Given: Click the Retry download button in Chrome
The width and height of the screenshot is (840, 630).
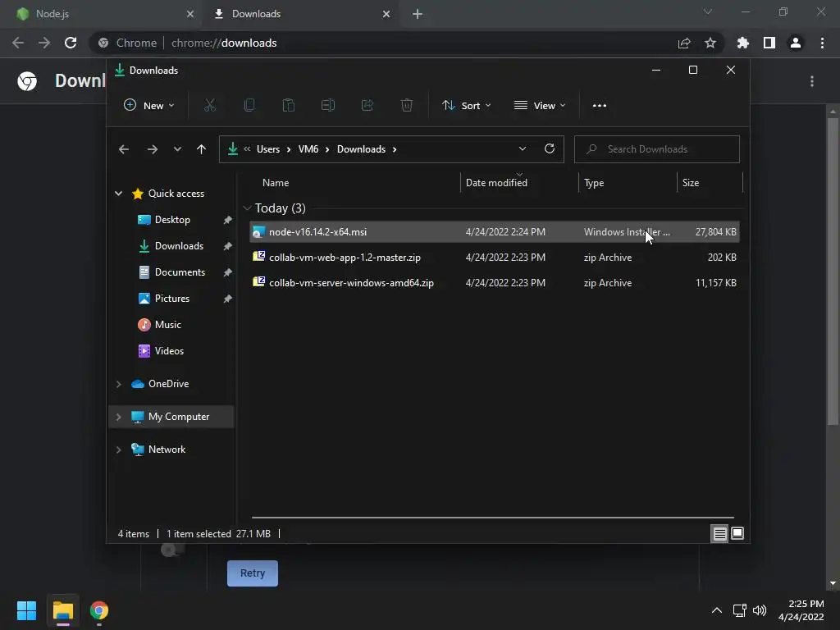Looking at the screenshot, I should click(253, 573).
